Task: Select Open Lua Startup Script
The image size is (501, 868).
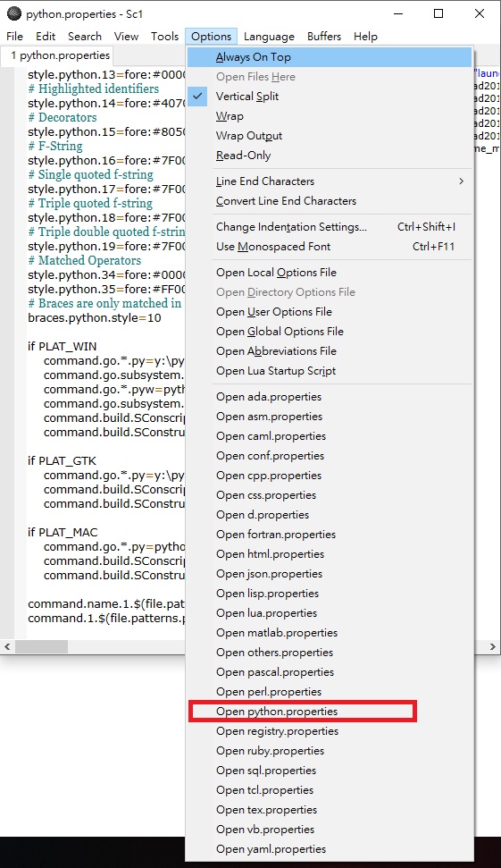Action: (x=330, y=371)
